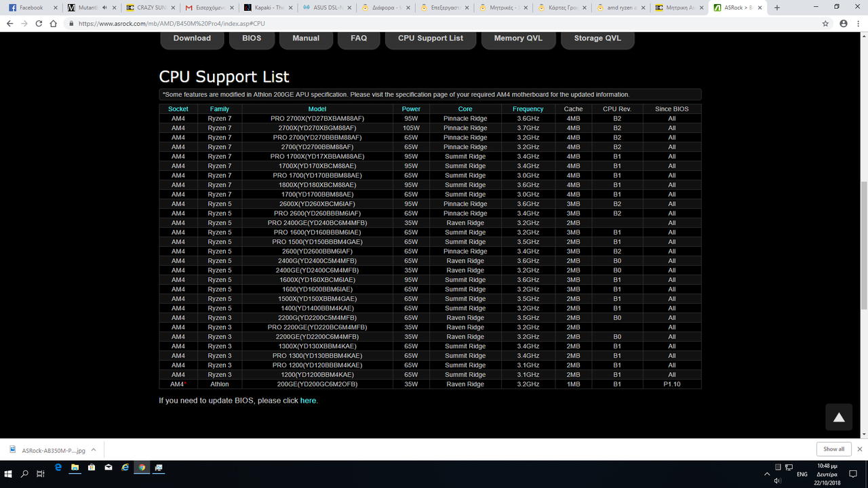Viewport: 868px width, 488px height.
Task: Open File Explorer from the taskbar
Action: pyautogui.click(x=75, y=468)
